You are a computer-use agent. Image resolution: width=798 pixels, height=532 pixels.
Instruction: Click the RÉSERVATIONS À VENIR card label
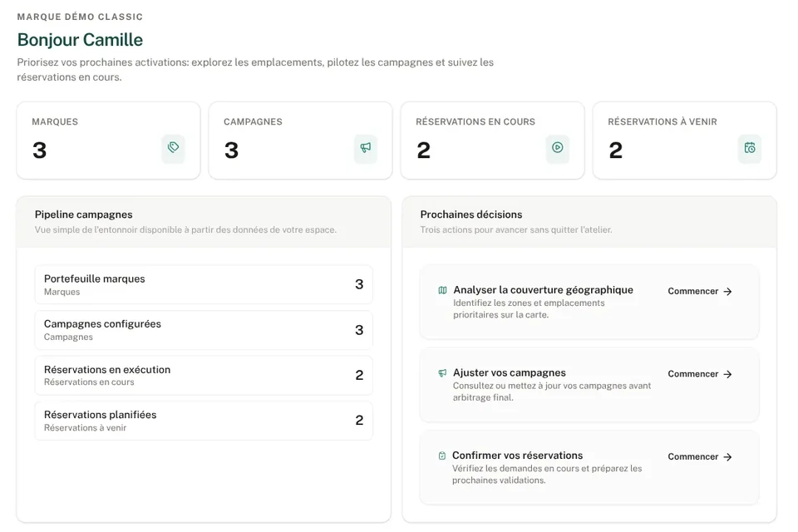(x=663, y=121)
